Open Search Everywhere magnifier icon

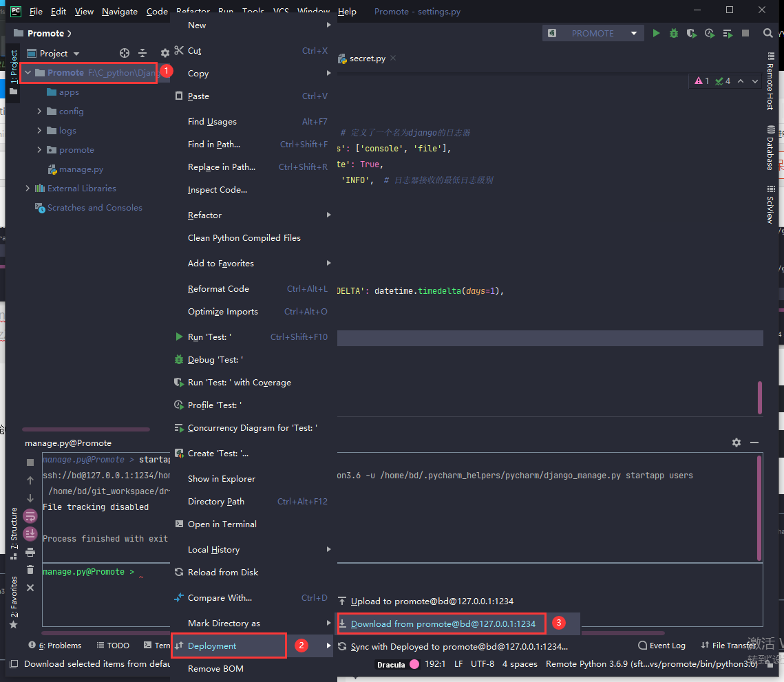coord(767,33)
